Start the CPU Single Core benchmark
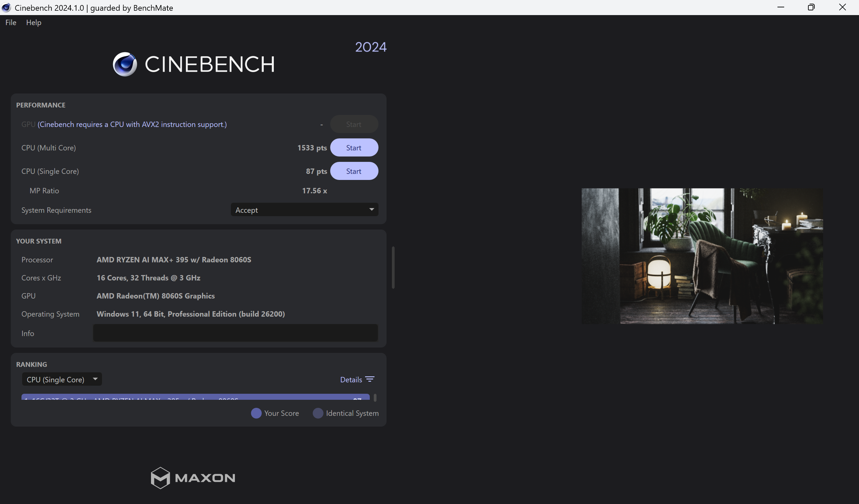Image resolution: width=859 pixels, height=504 pixels. click(354, 171)
